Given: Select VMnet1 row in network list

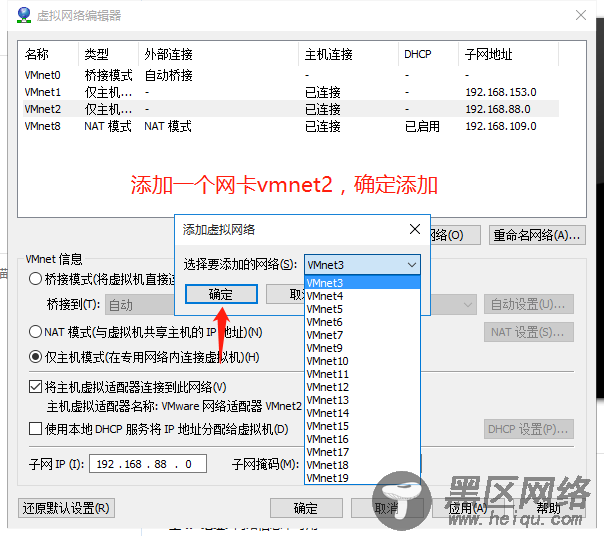Looking at the screenshot, I should (291, 92).
